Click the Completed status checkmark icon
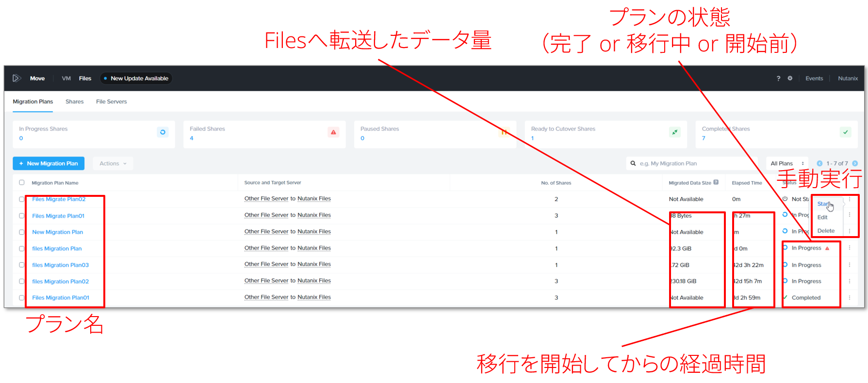Image resolution: width=868 pixels, height=383 pixels. pyautogui.click(x=785, y=298)
